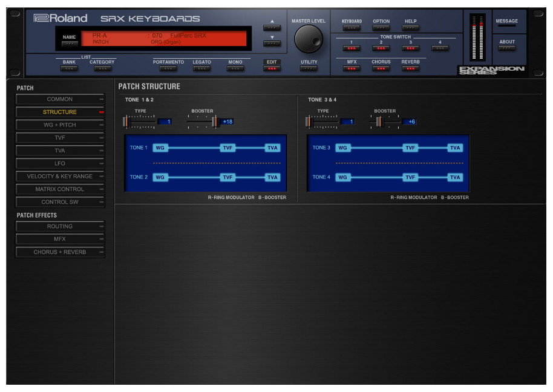Turn off the CHORUS effect switch

pyautogui.click(x=381, y=68)
